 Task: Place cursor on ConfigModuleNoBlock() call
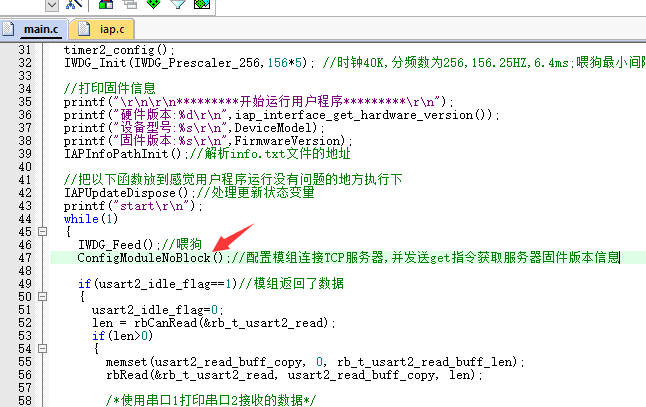tap(152, 258)
